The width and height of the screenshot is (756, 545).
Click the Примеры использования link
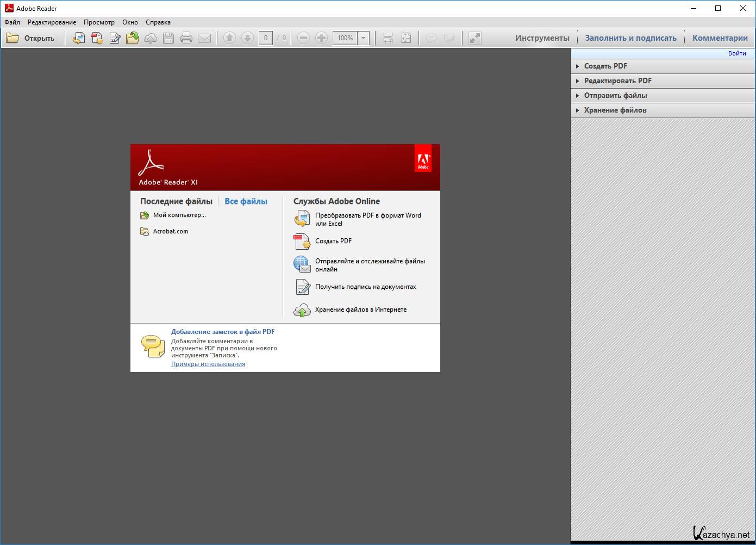208,364
